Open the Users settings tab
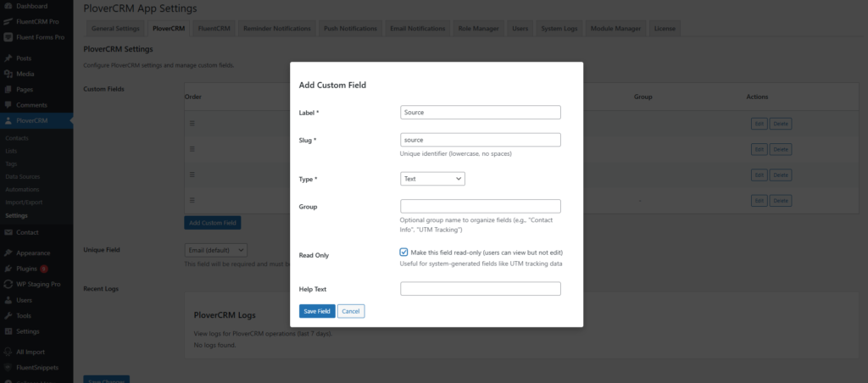Screen dimensions: 868x383 pyautogui.click(x=520, y=28)
